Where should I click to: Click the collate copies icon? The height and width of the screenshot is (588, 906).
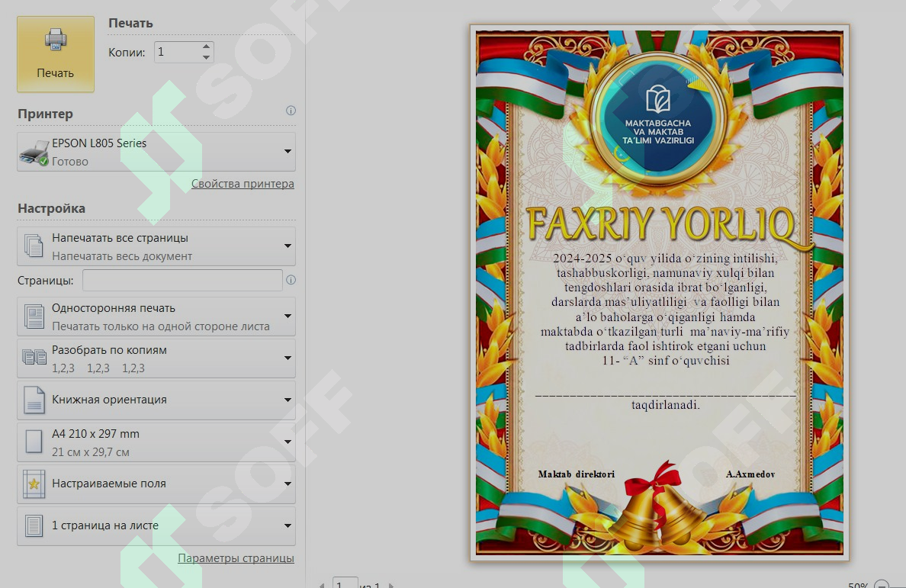click(34, 358)
